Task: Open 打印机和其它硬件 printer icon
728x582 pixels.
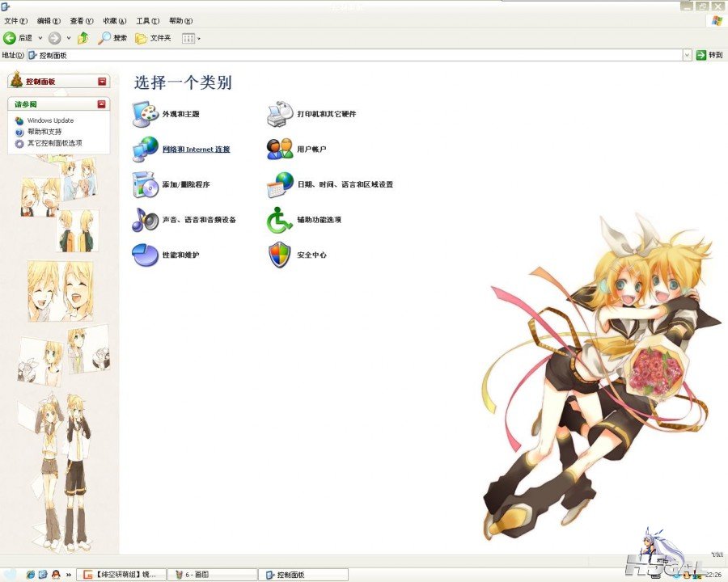Action: [x=280, y=114]
